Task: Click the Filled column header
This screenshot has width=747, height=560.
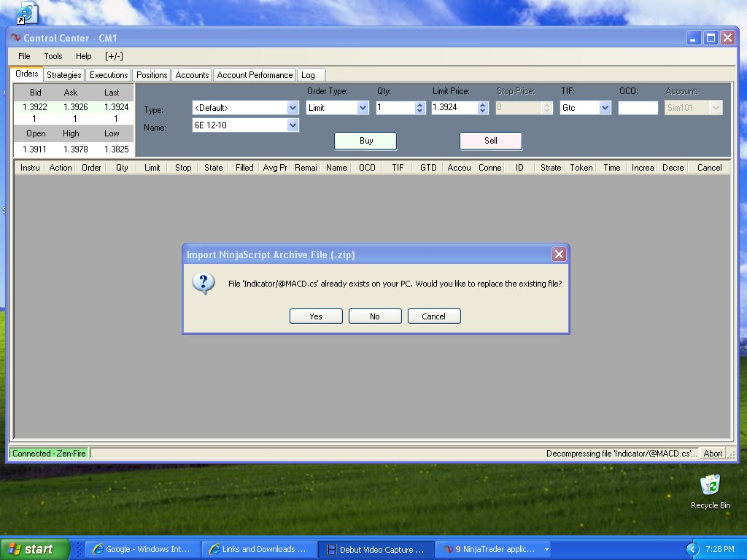Action: pos(244,168)
